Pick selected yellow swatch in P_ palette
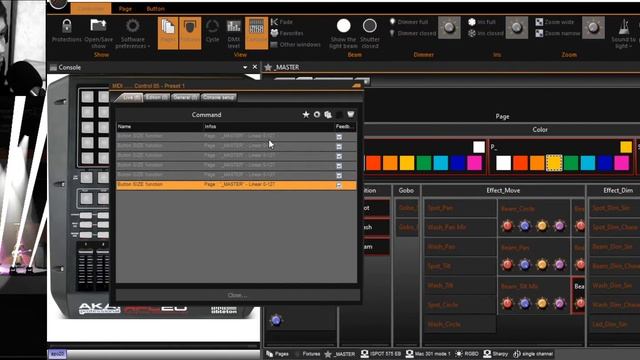The height and width of the screenshot is (360, 640). point(554,163)
